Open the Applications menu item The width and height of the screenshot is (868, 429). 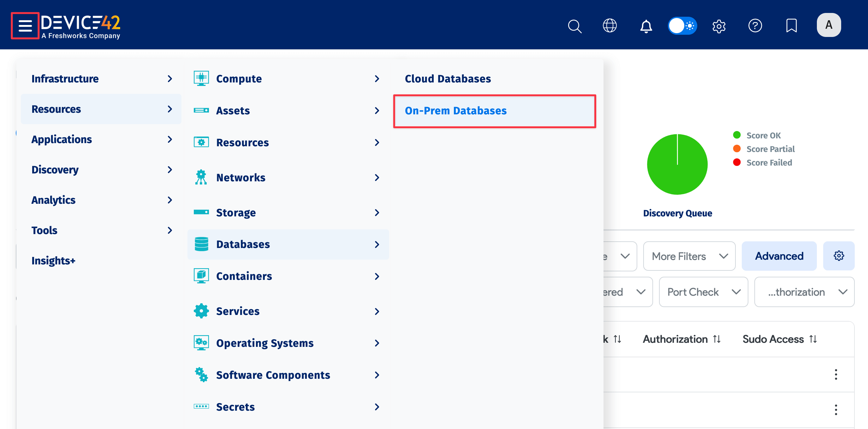click(62, 139)
